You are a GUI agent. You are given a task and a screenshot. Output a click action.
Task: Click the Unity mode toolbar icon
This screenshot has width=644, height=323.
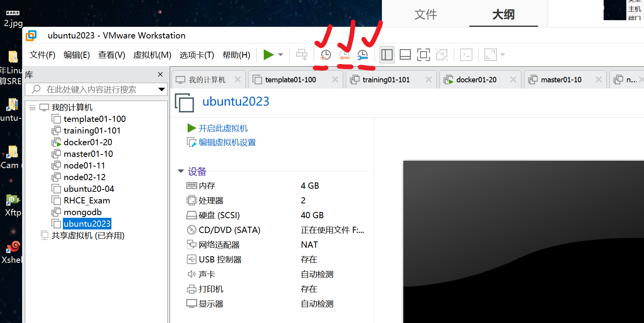point(442,55)
